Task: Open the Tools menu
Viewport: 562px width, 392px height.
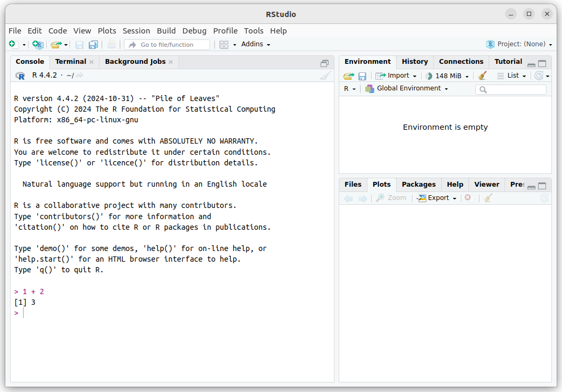Action: point(254,31)
